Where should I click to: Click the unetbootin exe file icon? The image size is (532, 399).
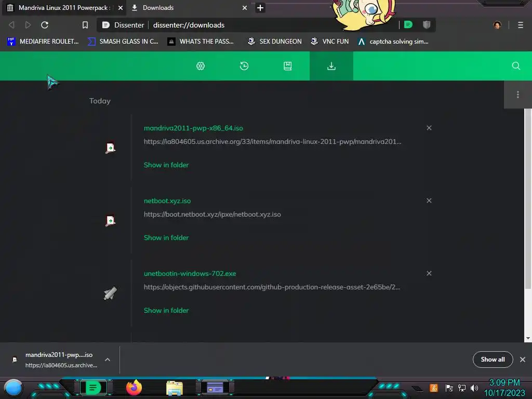coord(110,293)
